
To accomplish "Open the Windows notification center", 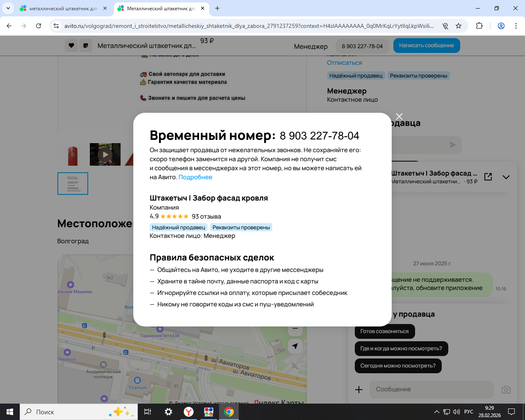I will pos(511,412).
